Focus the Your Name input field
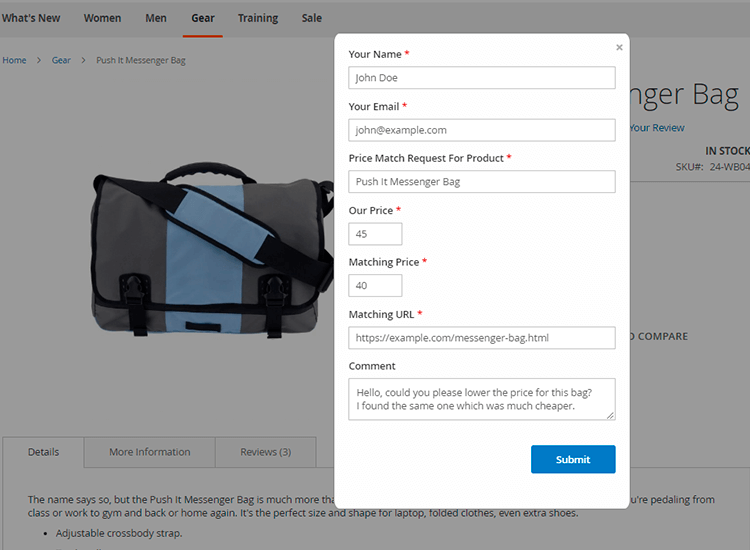 (481, 78)
